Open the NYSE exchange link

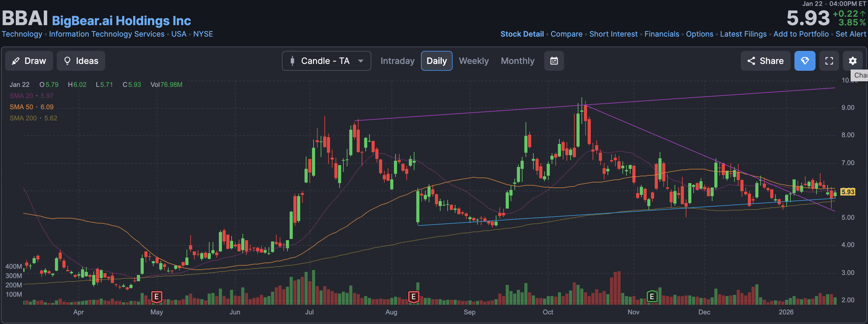(203, 34)
